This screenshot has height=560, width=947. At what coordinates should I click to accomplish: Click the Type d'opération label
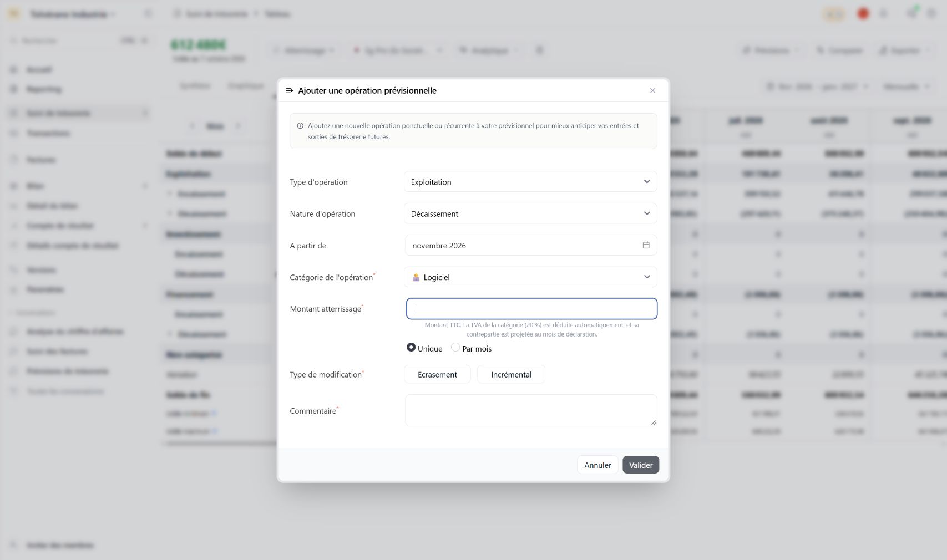click(x=318, y=182)
